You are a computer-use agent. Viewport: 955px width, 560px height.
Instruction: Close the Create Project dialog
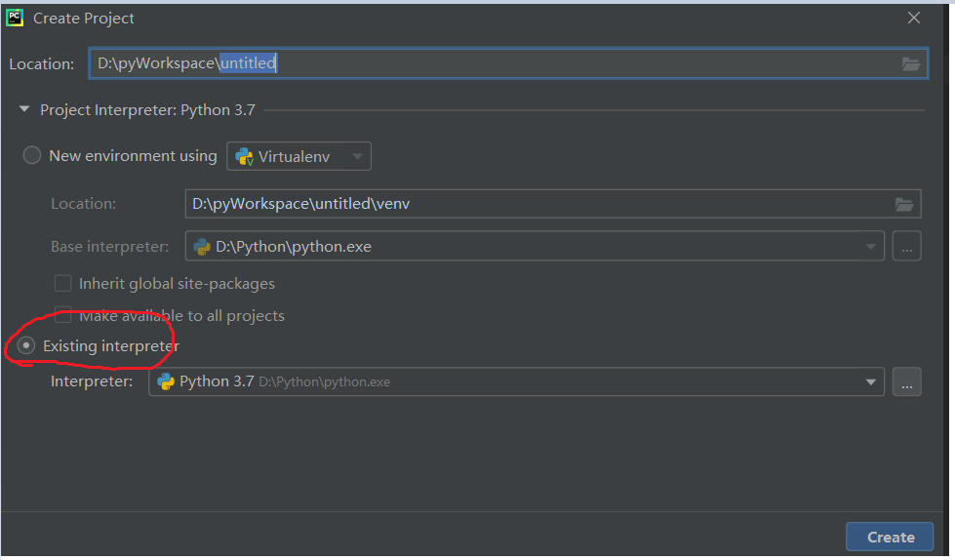tap(914, 19)
